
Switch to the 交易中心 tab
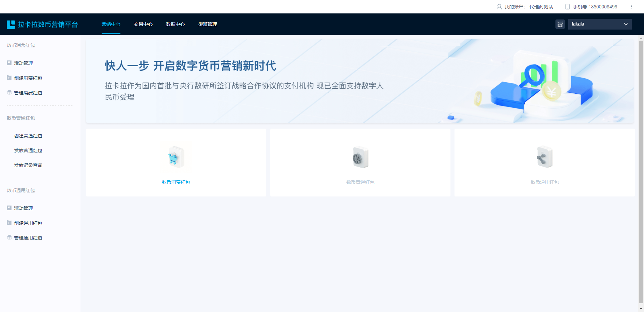(143, 24)
